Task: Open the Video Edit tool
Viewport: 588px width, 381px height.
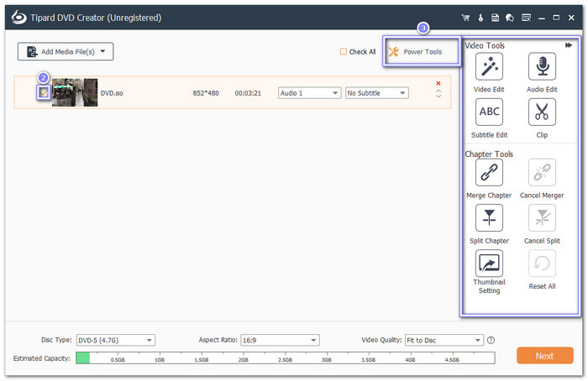Action: coord(489,66)
